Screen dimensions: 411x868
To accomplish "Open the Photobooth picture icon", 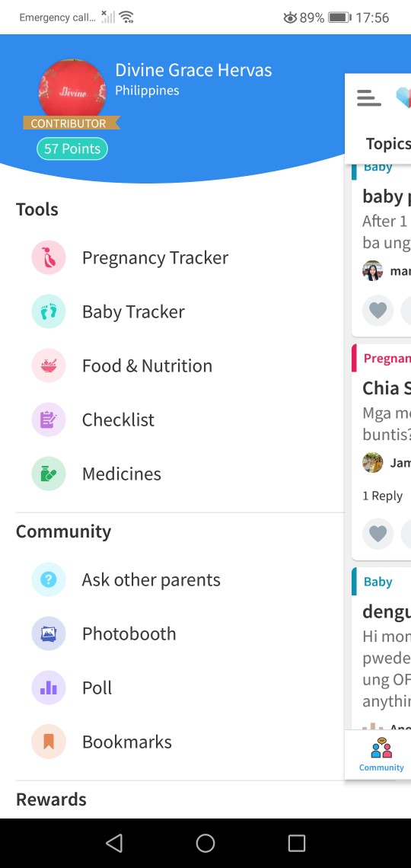I will (49, 633).
